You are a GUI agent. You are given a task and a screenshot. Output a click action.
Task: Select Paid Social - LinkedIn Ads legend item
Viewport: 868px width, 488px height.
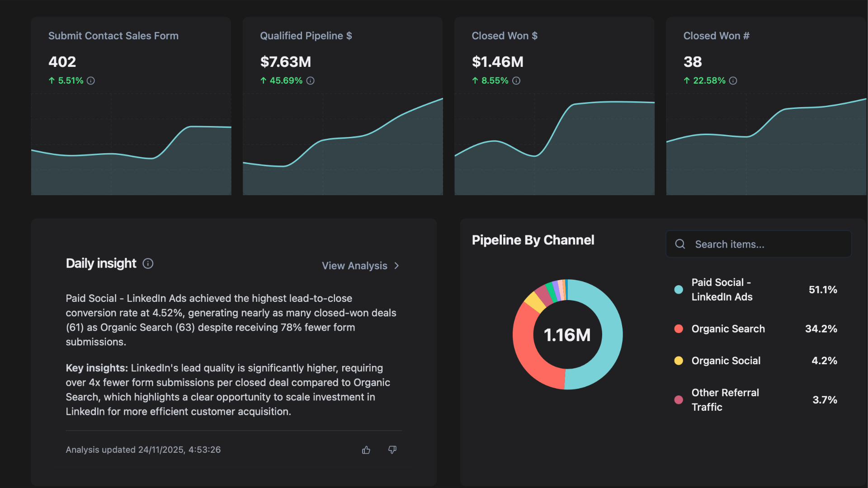click(x=722, y=290)
